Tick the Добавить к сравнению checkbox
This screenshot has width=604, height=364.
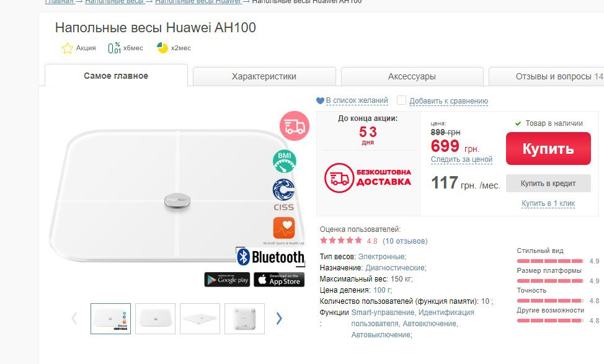(x=401, y=100)
